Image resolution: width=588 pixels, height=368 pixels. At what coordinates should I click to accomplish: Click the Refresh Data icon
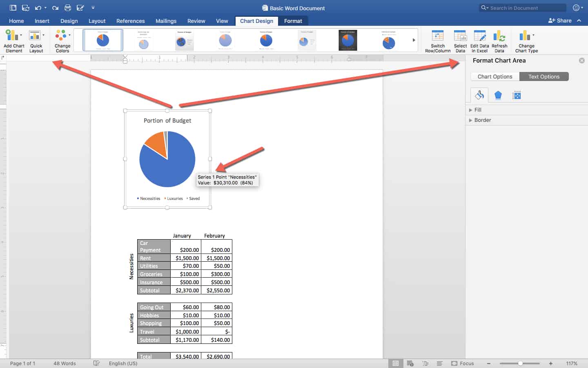499,40
